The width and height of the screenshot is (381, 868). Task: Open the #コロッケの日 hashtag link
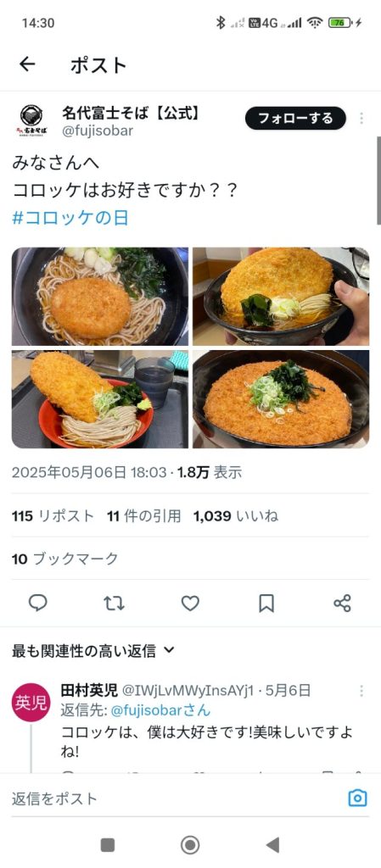(70, 218)
